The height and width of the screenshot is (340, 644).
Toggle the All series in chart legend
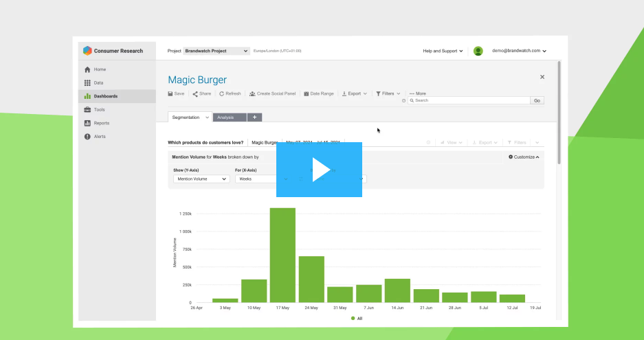[x=356, y=319]
